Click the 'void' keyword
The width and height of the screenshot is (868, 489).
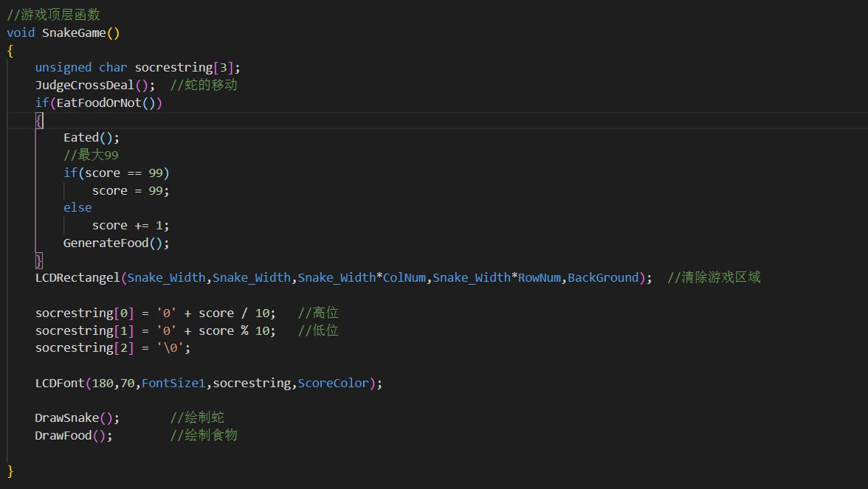[x=21, y=32]
